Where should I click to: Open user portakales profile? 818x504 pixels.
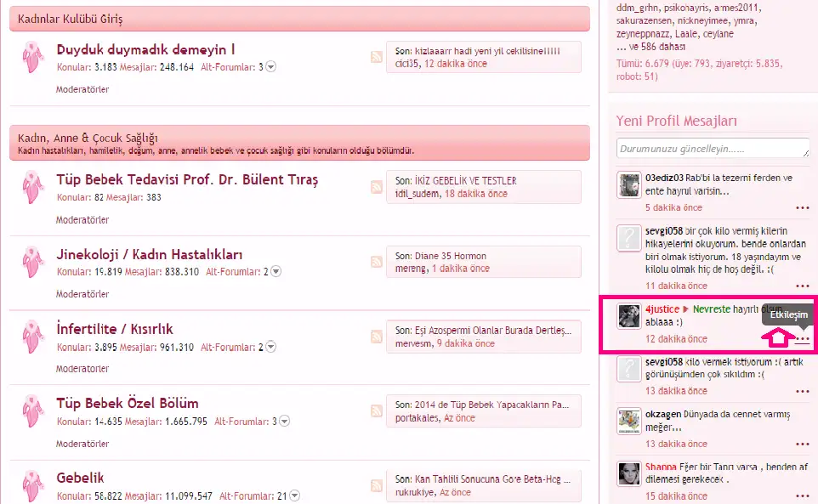417,418
